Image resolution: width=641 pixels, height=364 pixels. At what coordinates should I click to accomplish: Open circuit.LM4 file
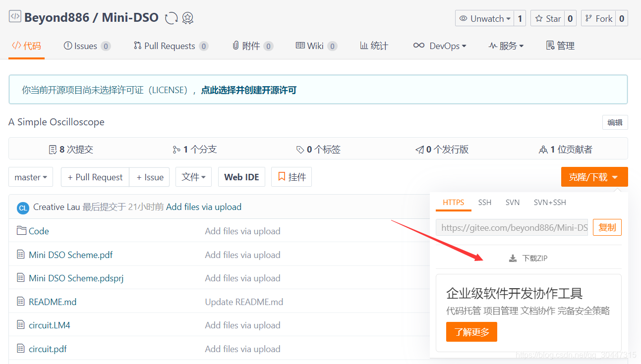click(x=50, y=325)
